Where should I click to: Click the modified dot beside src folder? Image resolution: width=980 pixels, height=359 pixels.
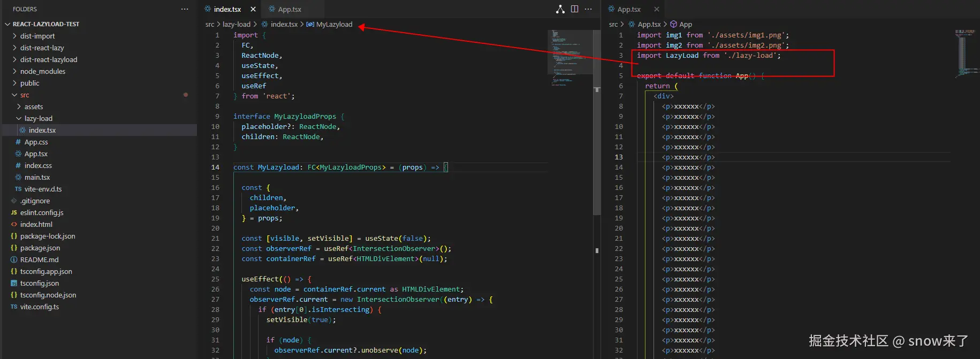[186, 95]
